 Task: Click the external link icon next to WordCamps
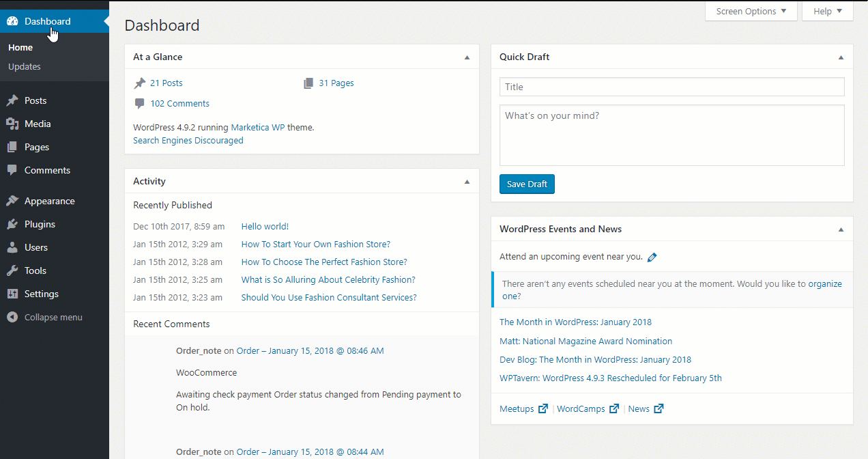tap(614, 408)
